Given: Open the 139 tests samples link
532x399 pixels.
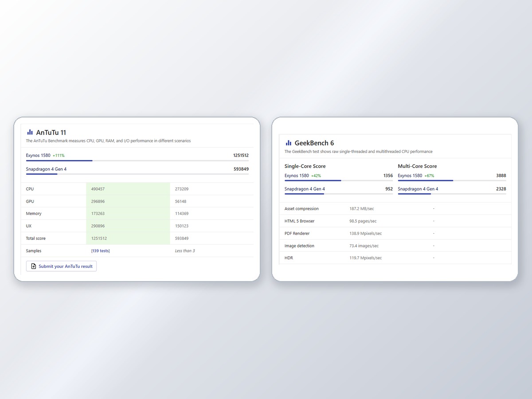Looking at the screenshot, I should 101,251.
